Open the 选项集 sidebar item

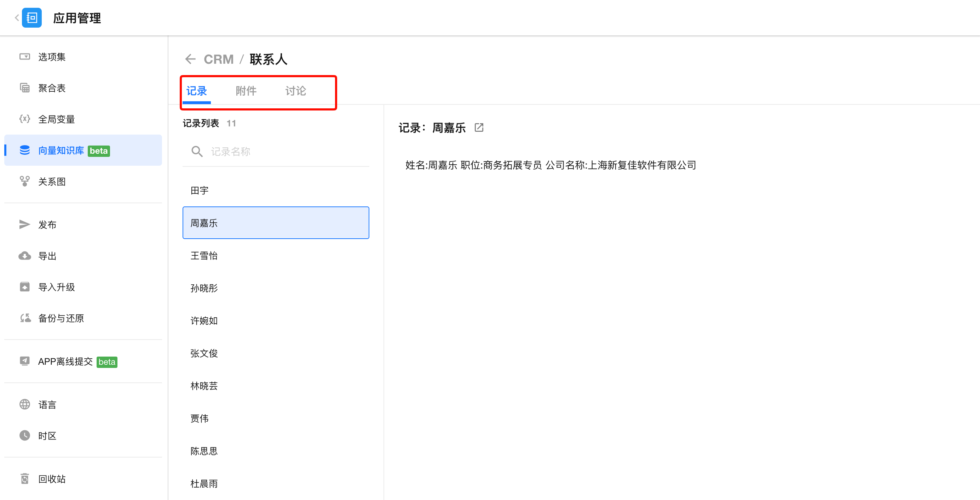click(x=52, y=57)
